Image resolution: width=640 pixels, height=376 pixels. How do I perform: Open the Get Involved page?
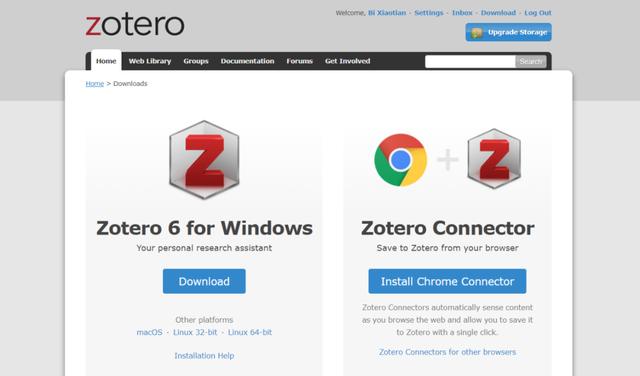click(347, 61)
